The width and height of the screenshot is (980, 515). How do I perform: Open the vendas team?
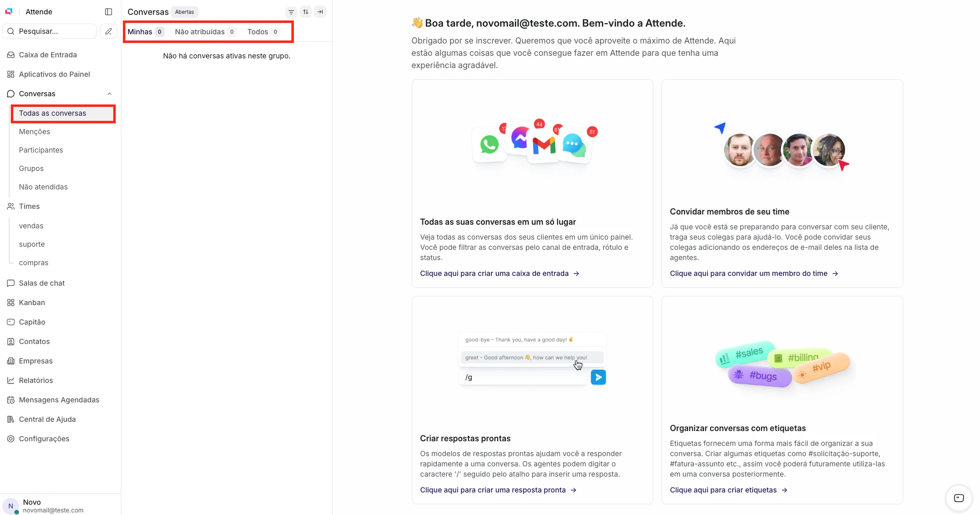[31, 226]
